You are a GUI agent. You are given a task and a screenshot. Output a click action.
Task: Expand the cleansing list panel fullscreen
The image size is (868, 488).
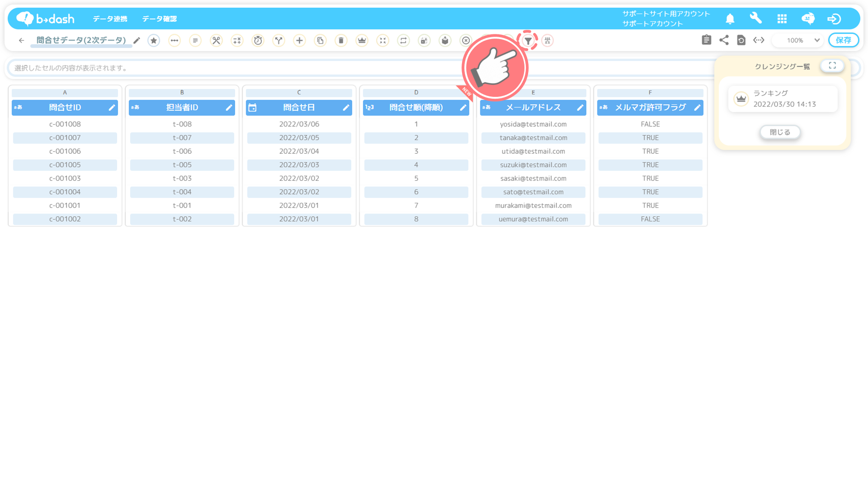(x=832, y=66)
